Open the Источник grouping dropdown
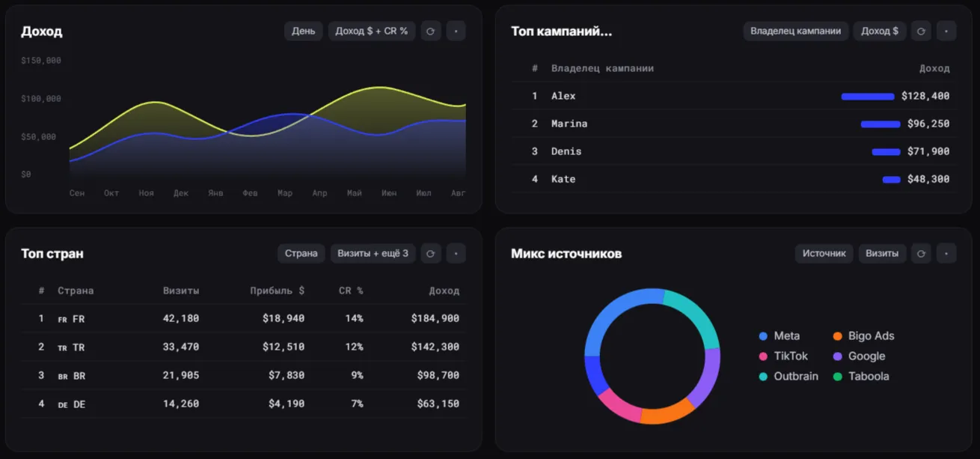The height and width of the screenshot is (459, 980). [x=824, y=253]
